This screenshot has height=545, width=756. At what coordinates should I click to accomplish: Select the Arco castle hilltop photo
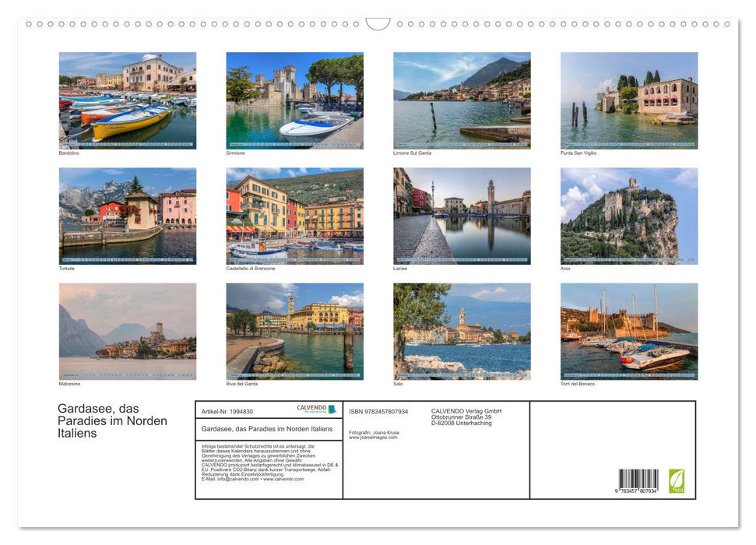[x=628, y=216]
